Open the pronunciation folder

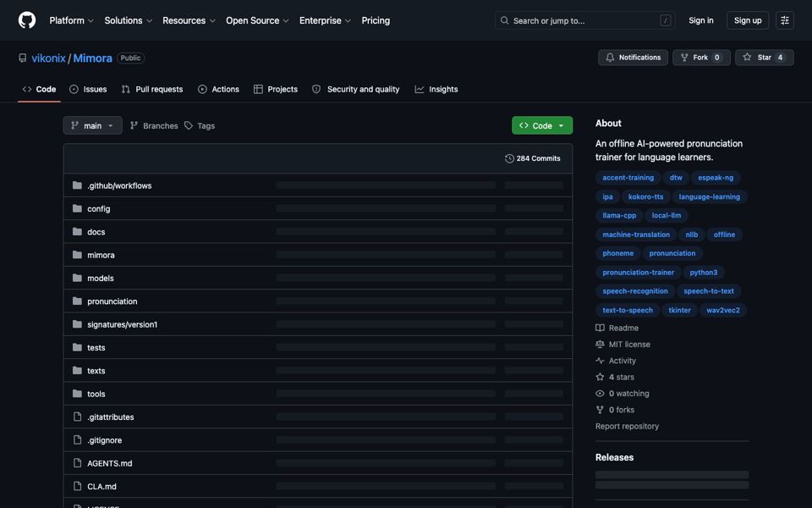[x=112, y=301]
